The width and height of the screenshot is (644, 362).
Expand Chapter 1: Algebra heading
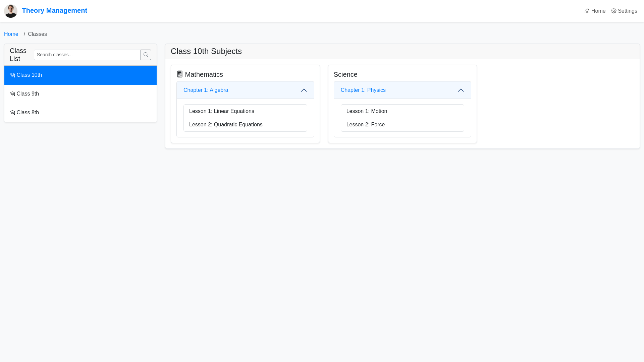coord(206,90)
